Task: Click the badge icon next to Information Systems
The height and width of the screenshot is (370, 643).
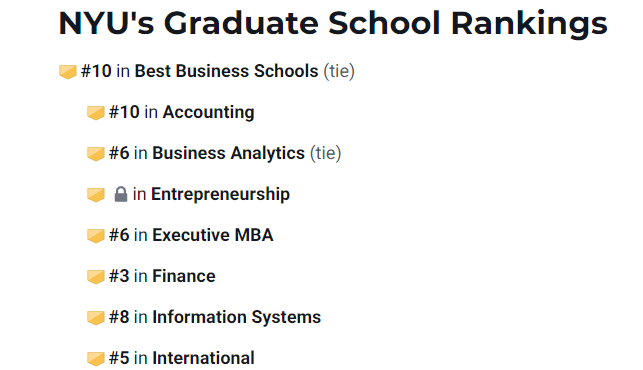Action: (96, 317)
